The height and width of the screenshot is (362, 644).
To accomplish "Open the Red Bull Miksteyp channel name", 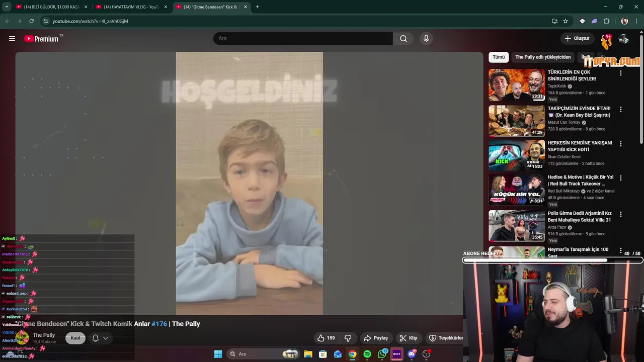I will [563, 191].
